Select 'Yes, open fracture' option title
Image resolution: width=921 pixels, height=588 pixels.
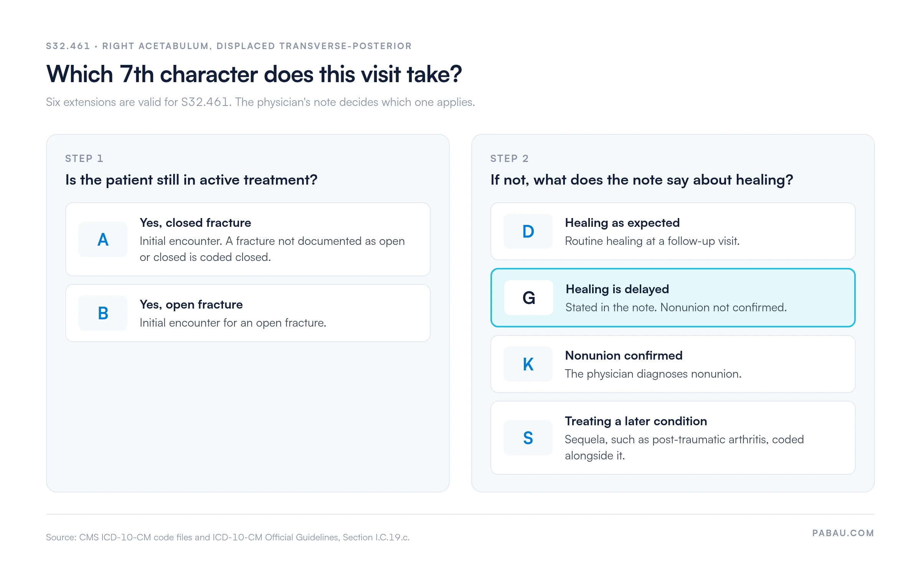pyautogui.click(x=191, y=304)
